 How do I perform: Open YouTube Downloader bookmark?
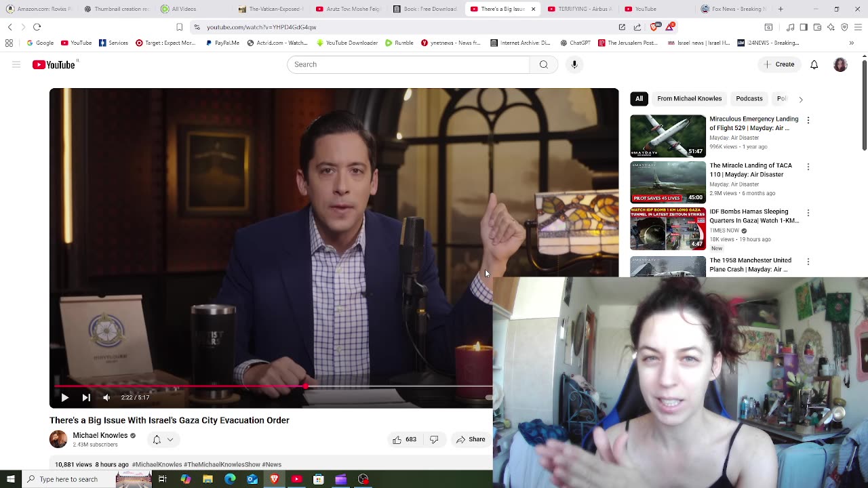pyautogui.click(x=347, y=43)
